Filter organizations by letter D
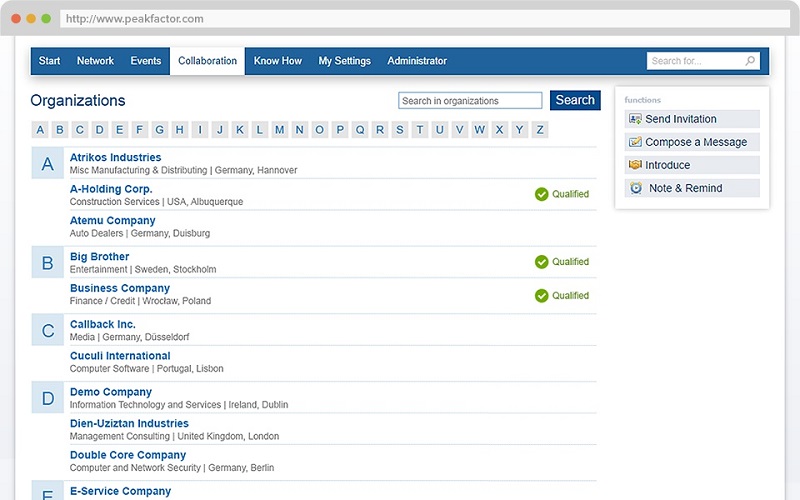This screenshot has width=800, height=500. (99, 130)
